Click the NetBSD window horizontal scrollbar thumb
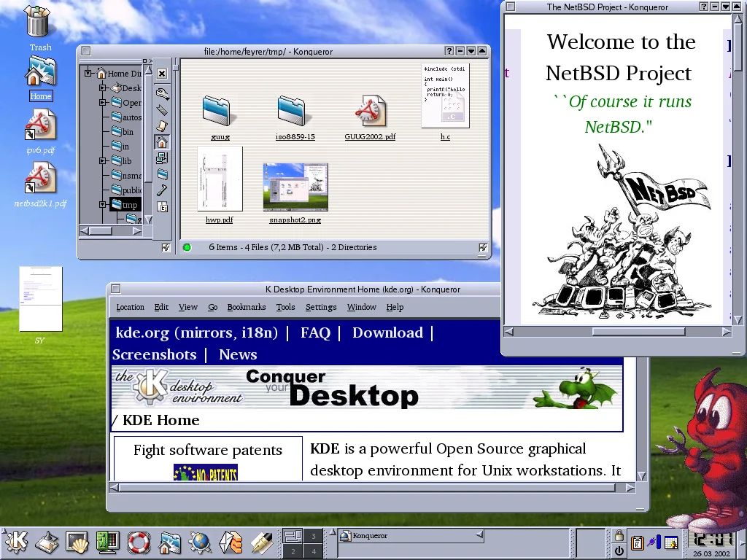 (x=638, y=332)
